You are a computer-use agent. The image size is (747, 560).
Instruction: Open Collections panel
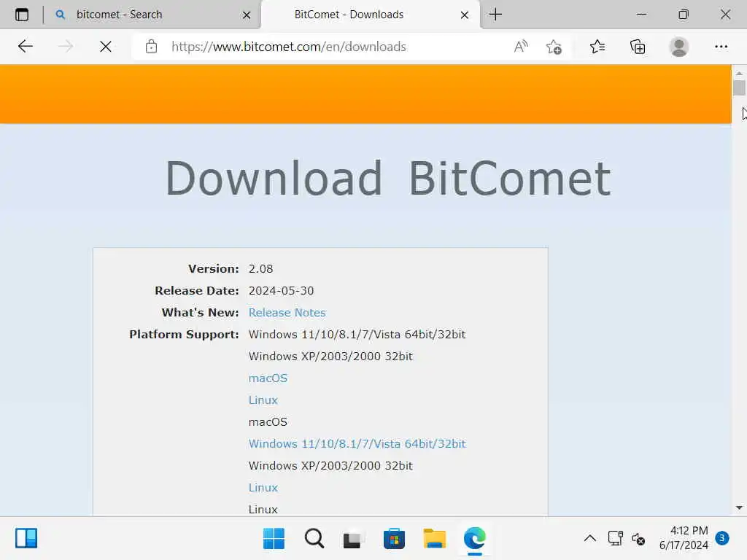638,47
